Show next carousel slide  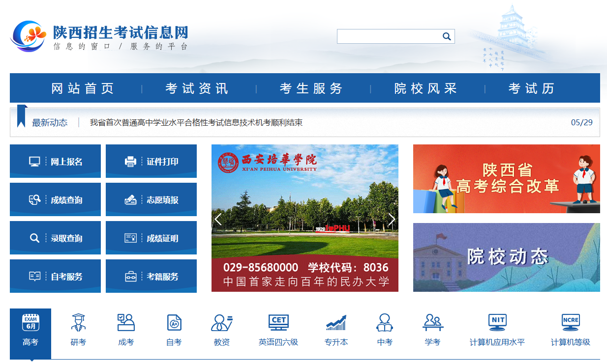(x=392, y=220)
